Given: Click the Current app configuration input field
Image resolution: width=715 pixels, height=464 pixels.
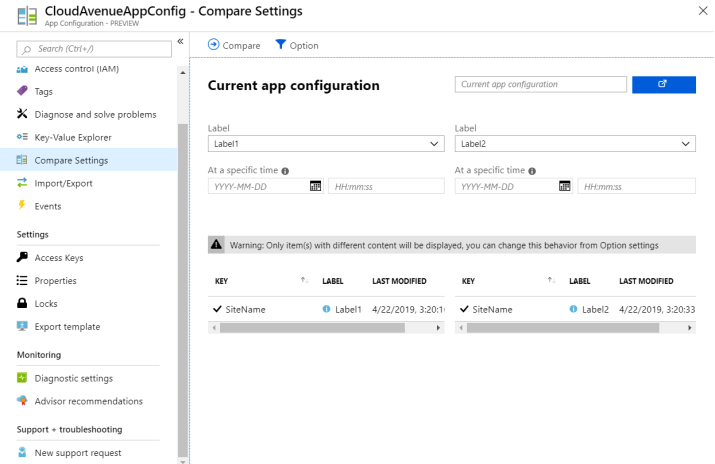Looking at the screenshot, I should click(540, 84).
